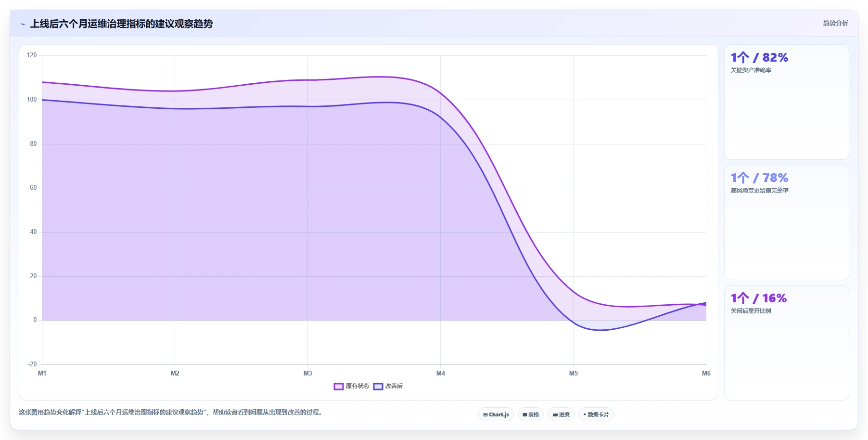Click the chart description sentence below the chart
The height and width of the screenshot is (440, 868).
(170, 413)
